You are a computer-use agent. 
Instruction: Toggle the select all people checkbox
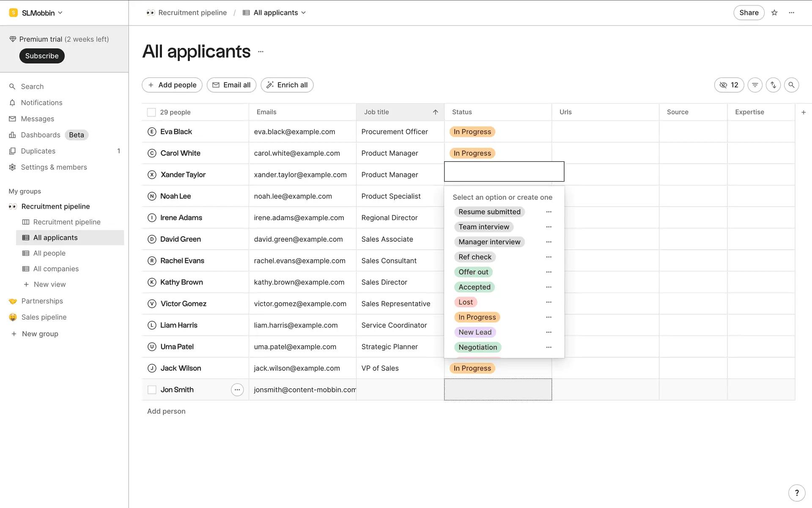coord(151,112)
